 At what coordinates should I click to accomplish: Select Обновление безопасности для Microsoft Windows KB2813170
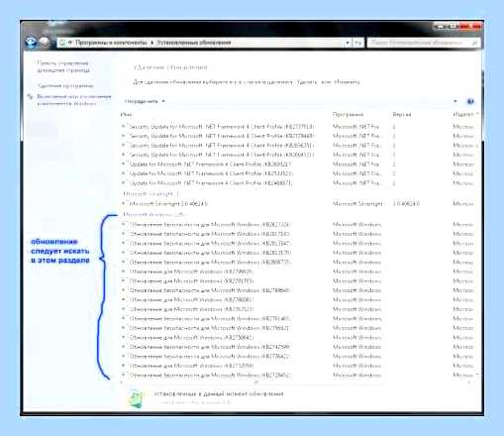coord(206,253)
